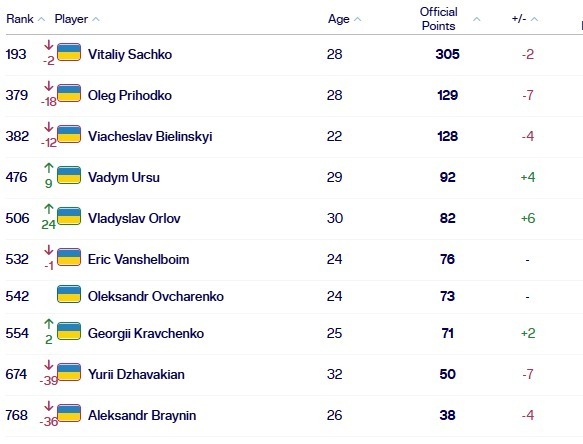Click the red down arrow for Eric Vanshelboim
This screenshot has height=444, width=583.
[x=49, y=250]
